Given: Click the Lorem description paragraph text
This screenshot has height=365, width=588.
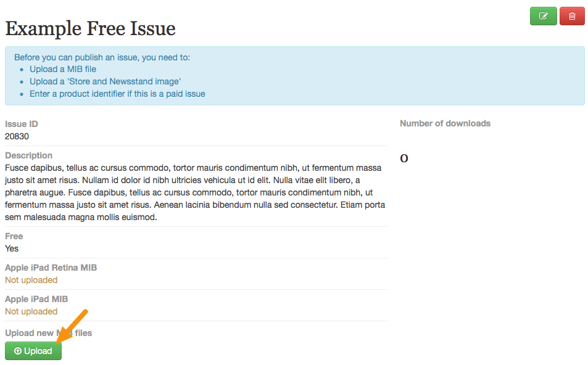Looking at the screenshot, I should pyautogui.click(x=195, y=192).
